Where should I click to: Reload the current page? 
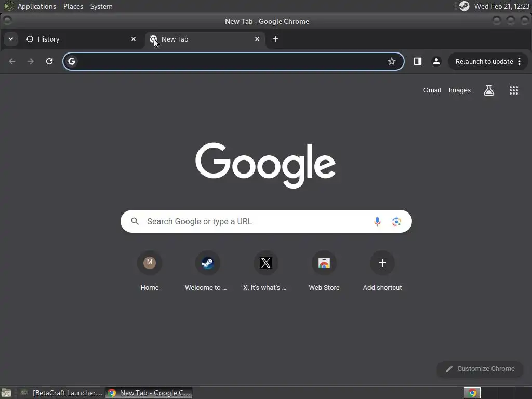49,61
